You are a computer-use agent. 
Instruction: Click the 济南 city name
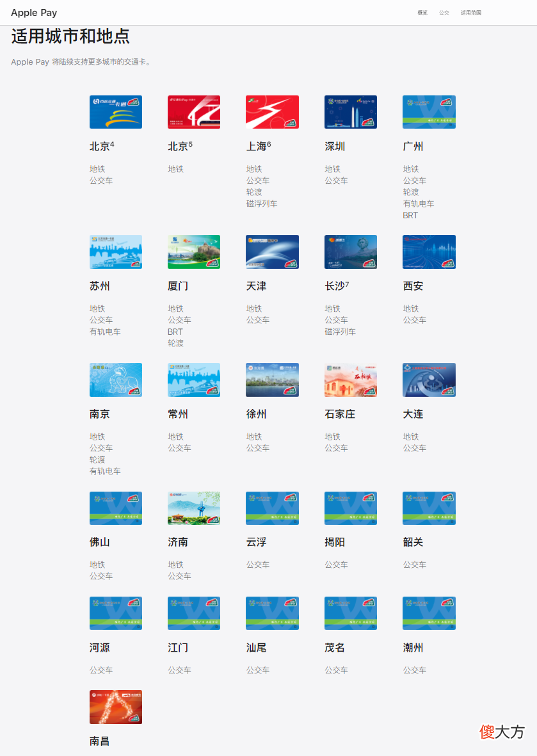click(x=178, y=542)
